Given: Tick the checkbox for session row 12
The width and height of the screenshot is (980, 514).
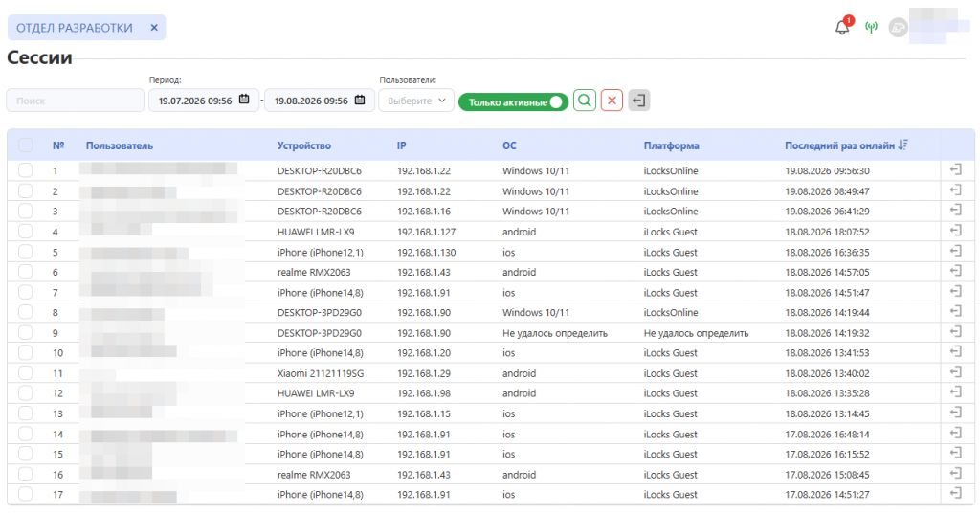Looking at the screenshot, I should (25, 393).
